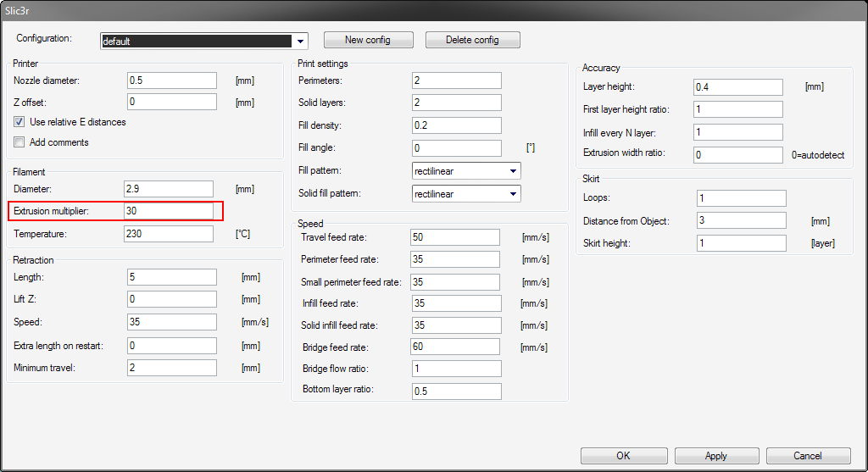Image resolution: width=868 pixels, height=472 pixels.
Task: Click the Fill density field
Action: (456, 125)
